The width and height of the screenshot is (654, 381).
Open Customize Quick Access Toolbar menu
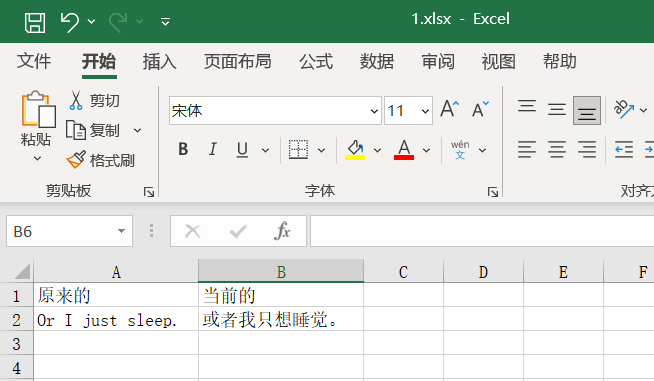[166, 22]
